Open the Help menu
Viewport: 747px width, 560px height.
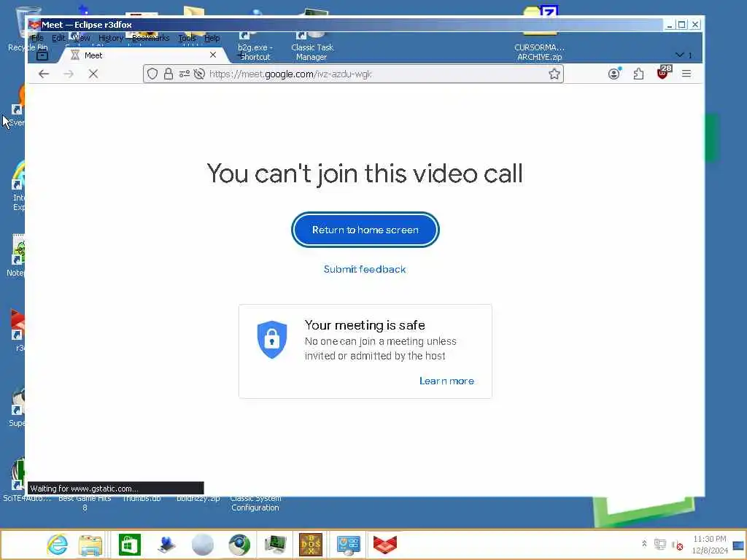click(212, 38)
